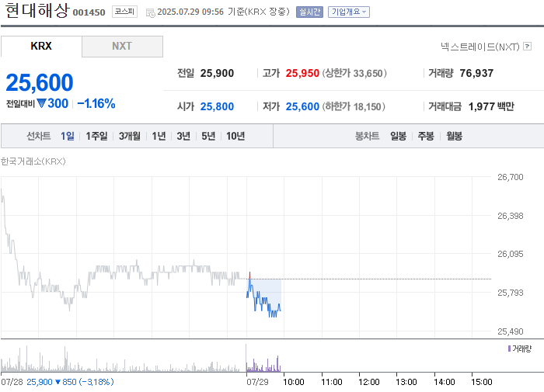Click the red high marker on the chart
The image size is (544, 392).
pyautogui.click(x=249, y=276)
